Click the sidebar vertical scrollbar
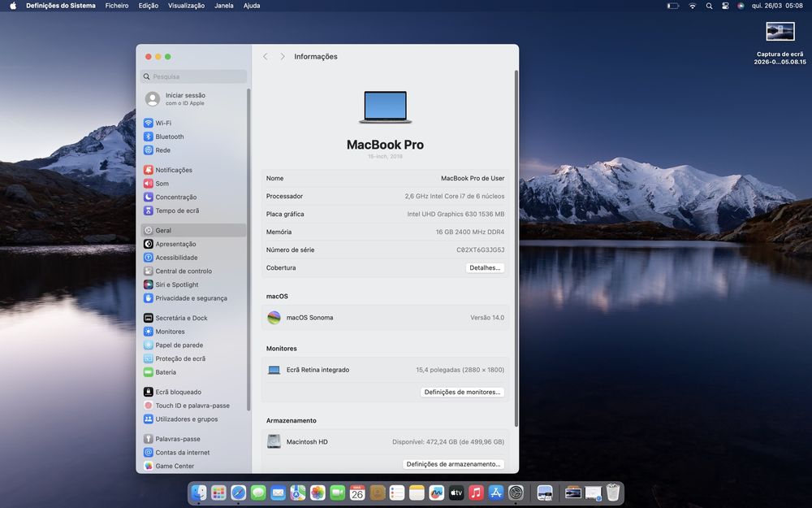812x508 pixels. click(x=248, y=249)
